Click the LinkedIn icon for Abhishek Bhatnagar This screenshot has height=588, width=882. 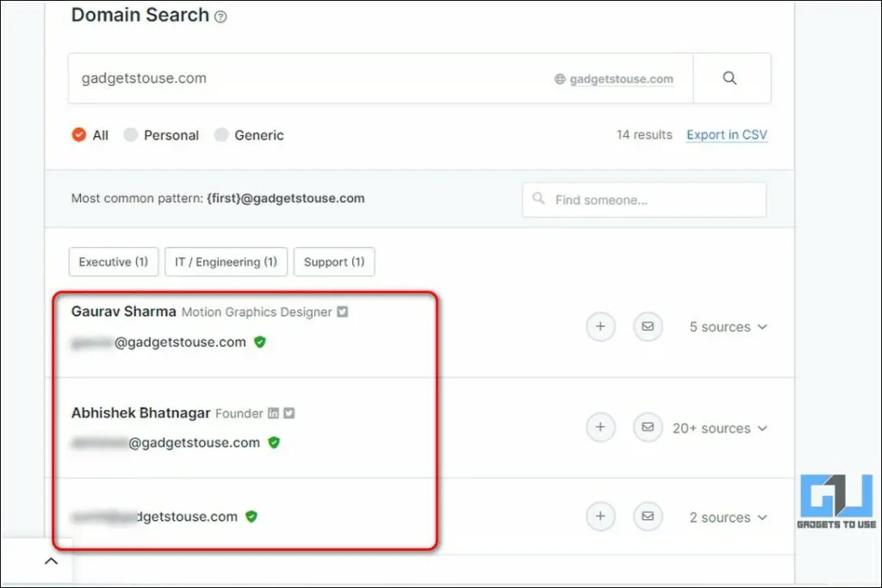pyautogui.click(x=273, y=413)
